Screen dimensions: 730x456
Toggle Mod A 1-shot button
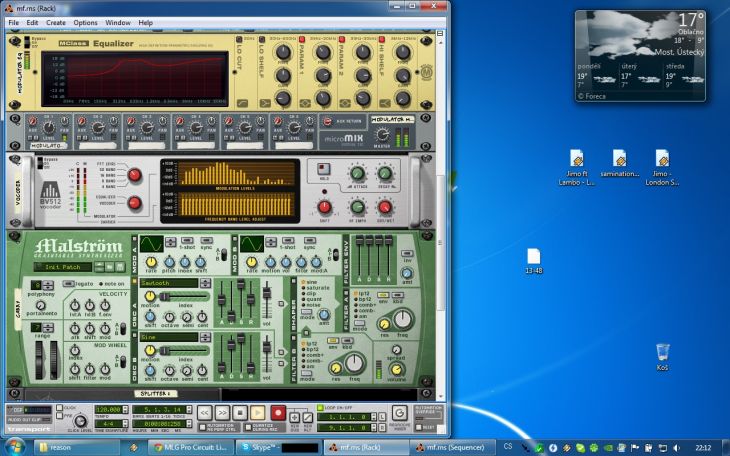click(188, 240)
